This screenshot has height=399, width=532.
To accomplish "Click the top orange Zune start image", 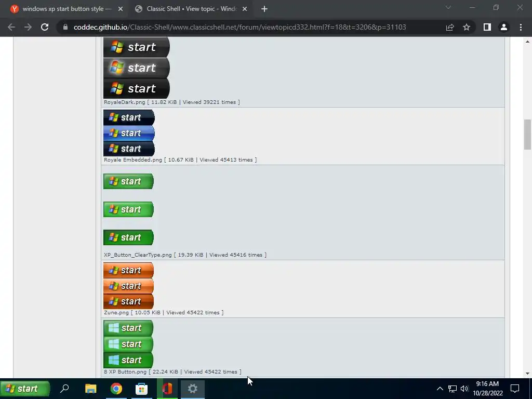I will click(x=129, y=270).
